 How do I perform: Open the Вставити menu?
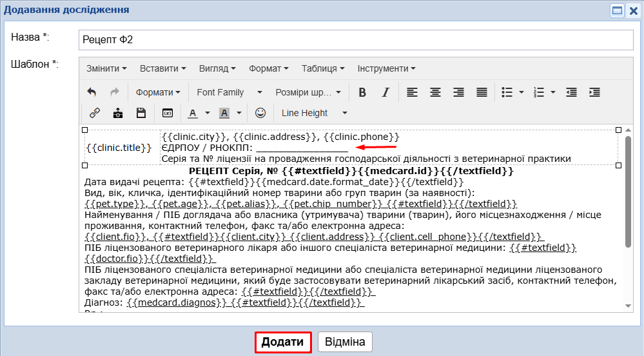pyautogui.click(x=162, y=68)
